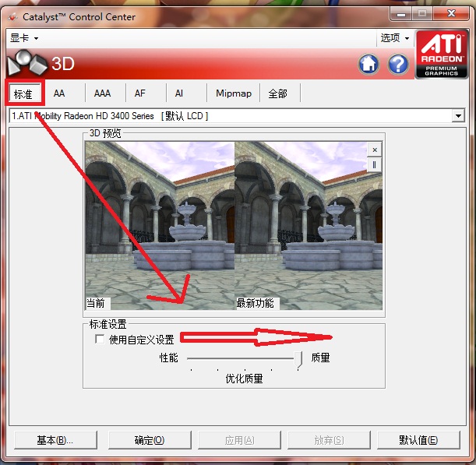This screenshot has height=465, width=476.
Task: Minimize the Catalyst Control Center window
Action: [x=401, y=14]
